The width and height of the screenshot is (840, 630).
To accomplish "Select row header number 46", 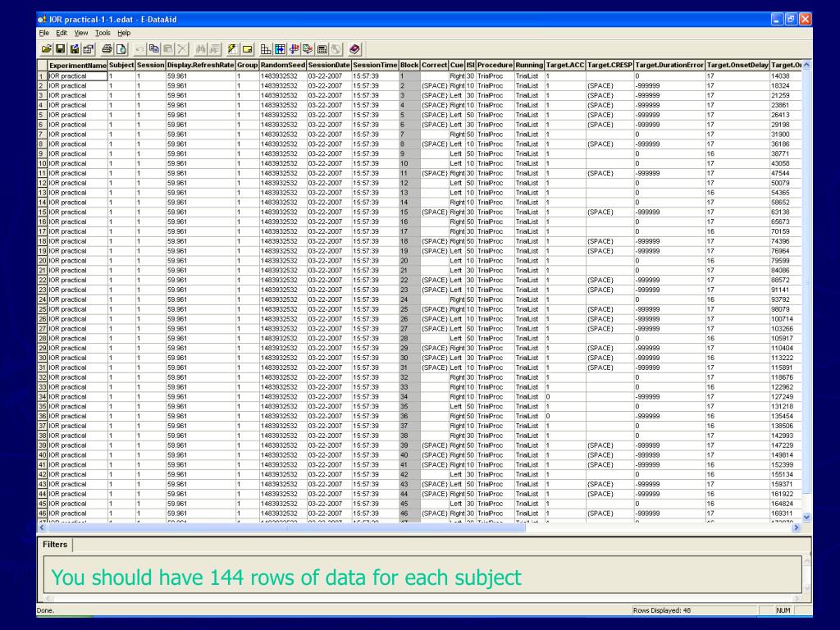I will [42, 514].
